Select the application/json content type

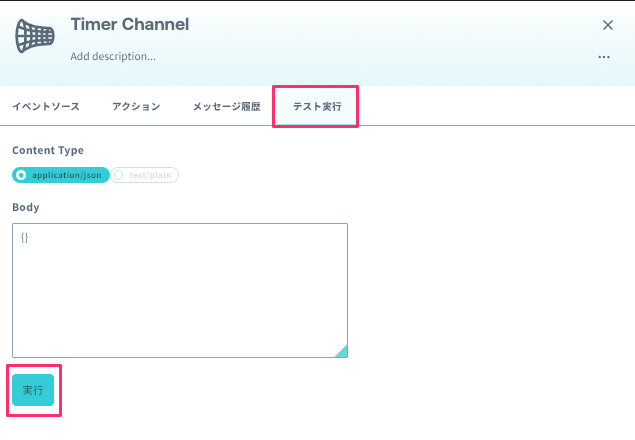point(61,175)
